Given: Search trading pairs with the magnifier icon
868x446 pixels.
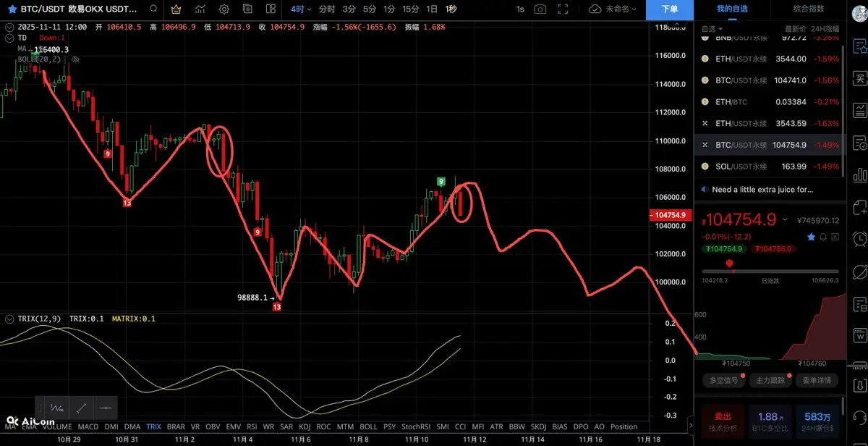Looking at the screenshot, I should 153,9.
